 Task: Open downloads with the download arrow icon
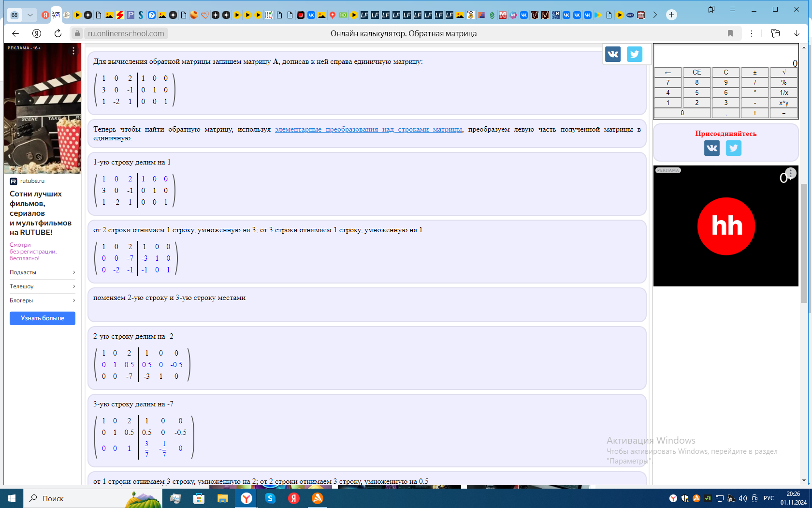(797, 33)
